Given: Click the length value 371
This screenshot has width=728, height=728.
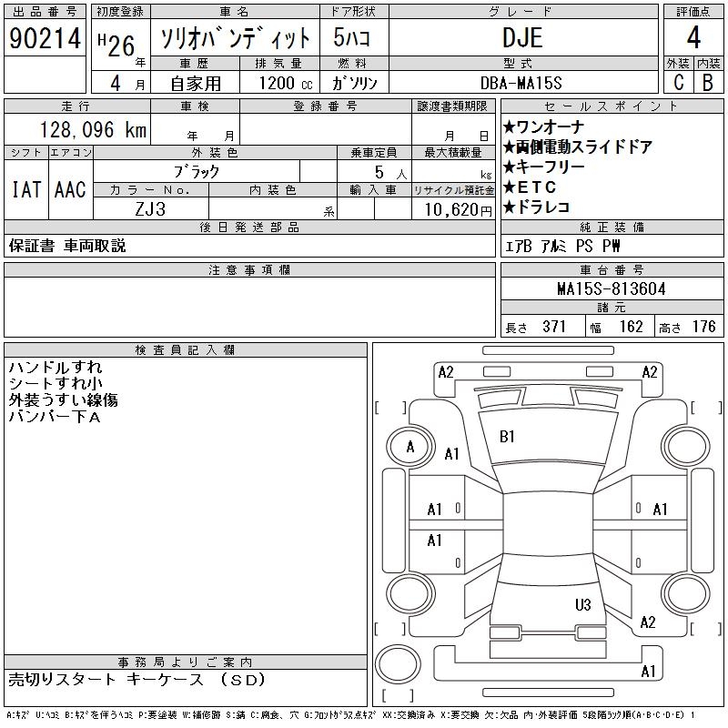Looking at the screenshot, I should (x=554, y=327).
